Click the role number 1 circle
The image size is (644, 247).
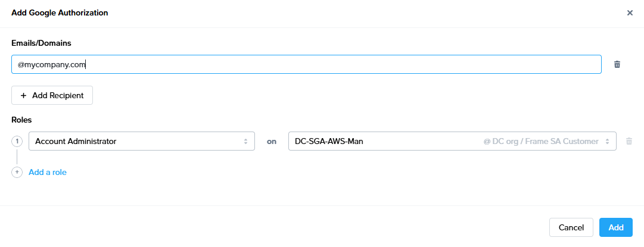click(17, 141)
